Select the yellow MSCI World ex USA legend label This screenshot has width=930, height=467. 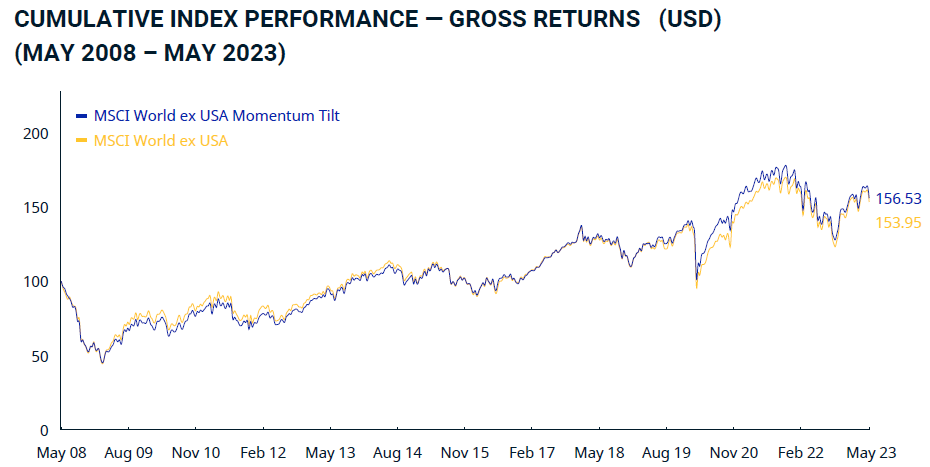[x=160, y=141]
